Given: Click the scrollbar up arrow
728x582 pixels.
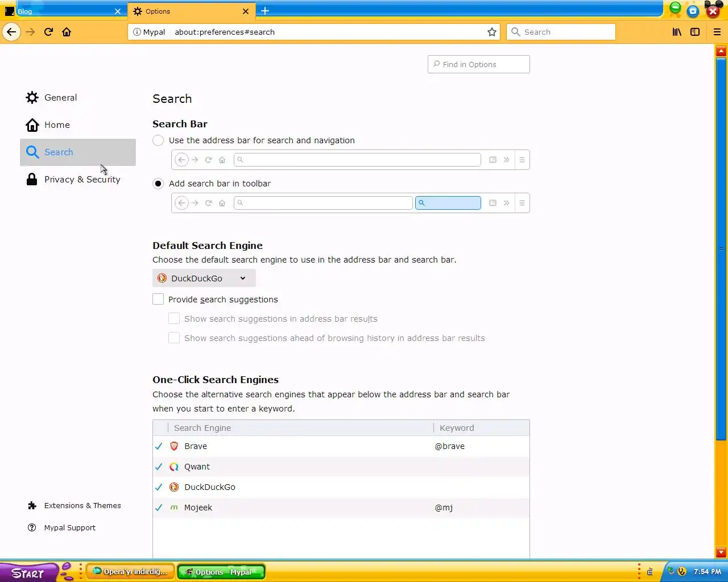Looking at the screenshot, I should [721, 51].
